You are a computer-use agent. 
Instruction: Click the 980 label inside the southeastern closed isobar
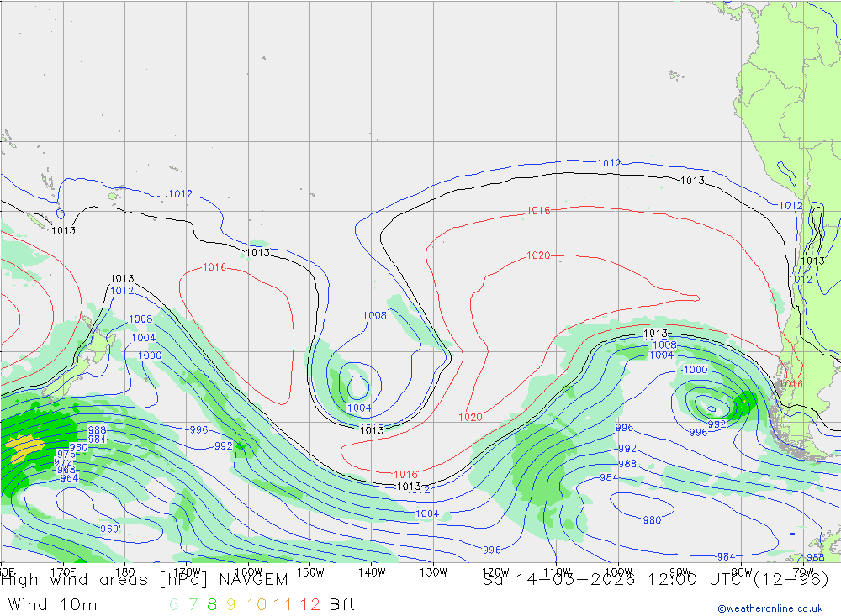coord(653,520)
